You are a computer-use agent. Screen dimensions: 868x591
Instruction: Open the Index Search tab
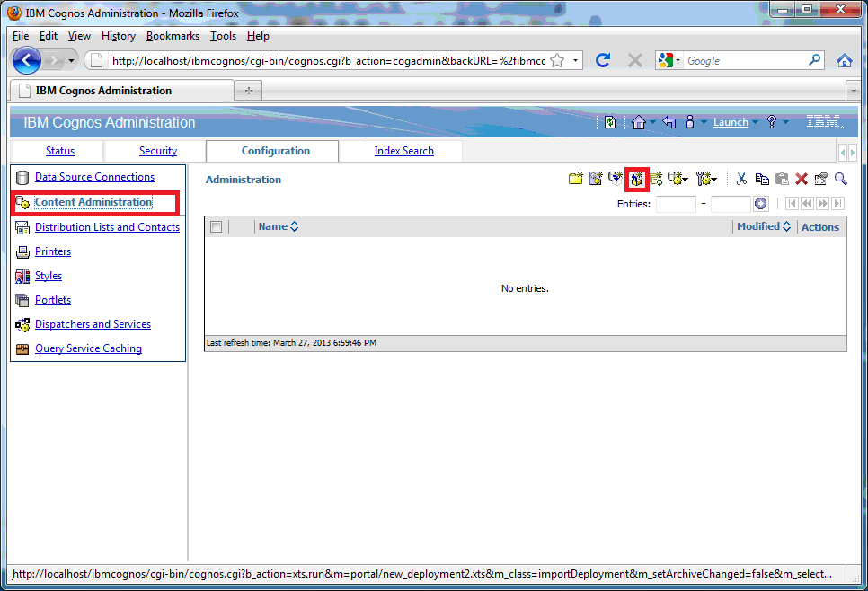[x=403, y=151]
